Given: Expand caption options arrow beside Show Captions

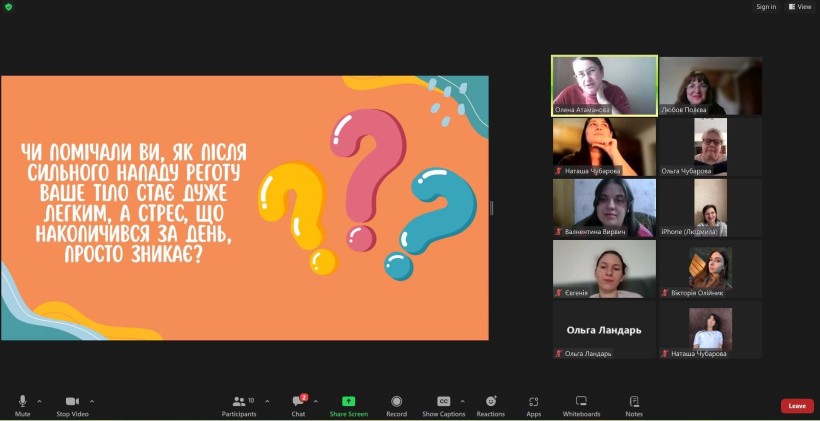Looking at the screenshot, I should click(462, 401).
